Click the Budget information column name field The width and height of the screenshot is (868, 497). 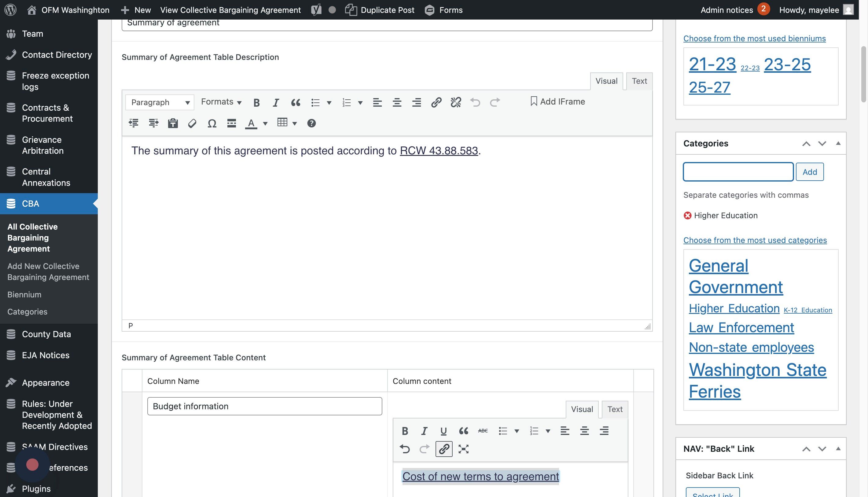pos(265,406)
